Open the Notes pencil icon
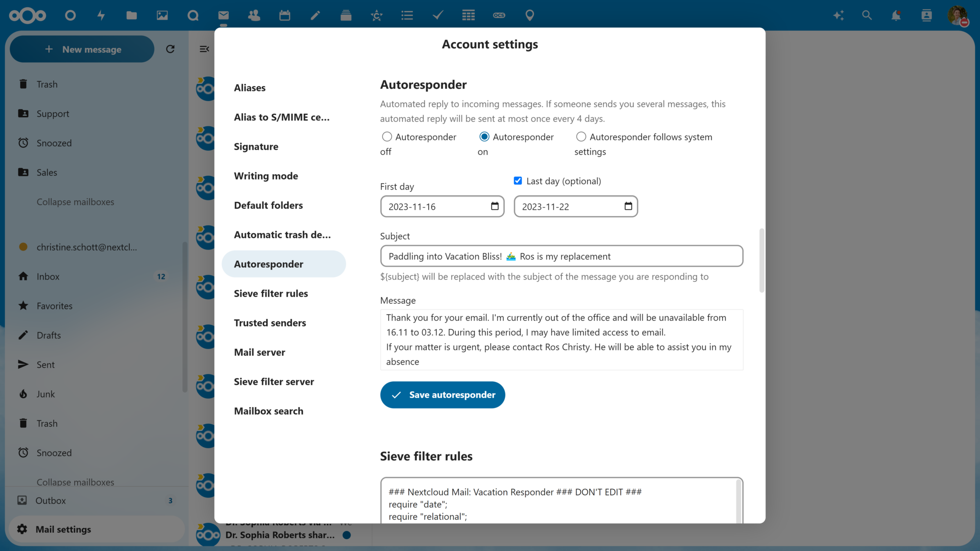980x551 pixels. tap(315, 15)
